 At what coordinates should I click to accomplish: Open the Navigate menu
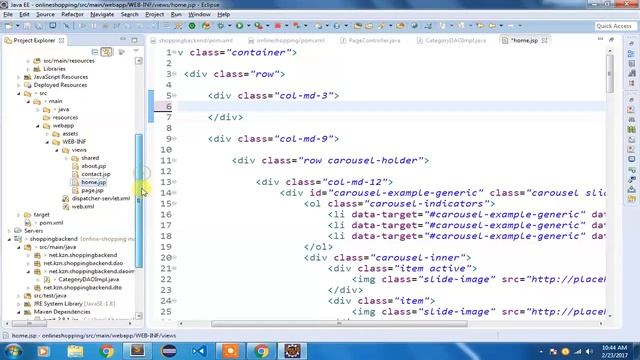point(102,14)
